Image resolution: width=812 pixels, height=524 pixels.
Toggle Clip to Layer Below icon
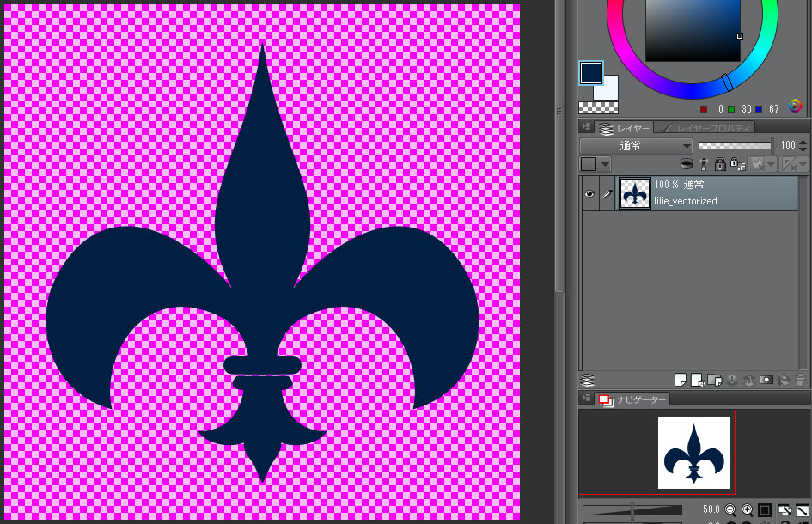click(x=687, y=164)
